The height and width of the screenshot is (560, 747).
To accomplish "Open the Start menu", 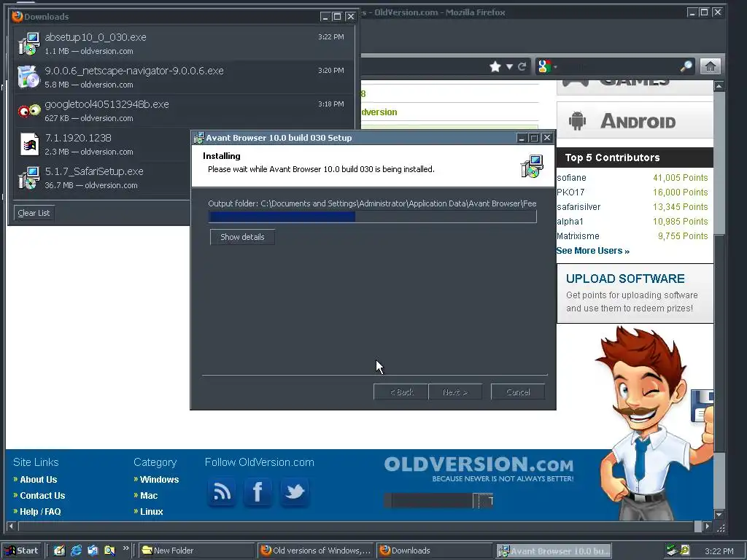I will pos(22,551).
